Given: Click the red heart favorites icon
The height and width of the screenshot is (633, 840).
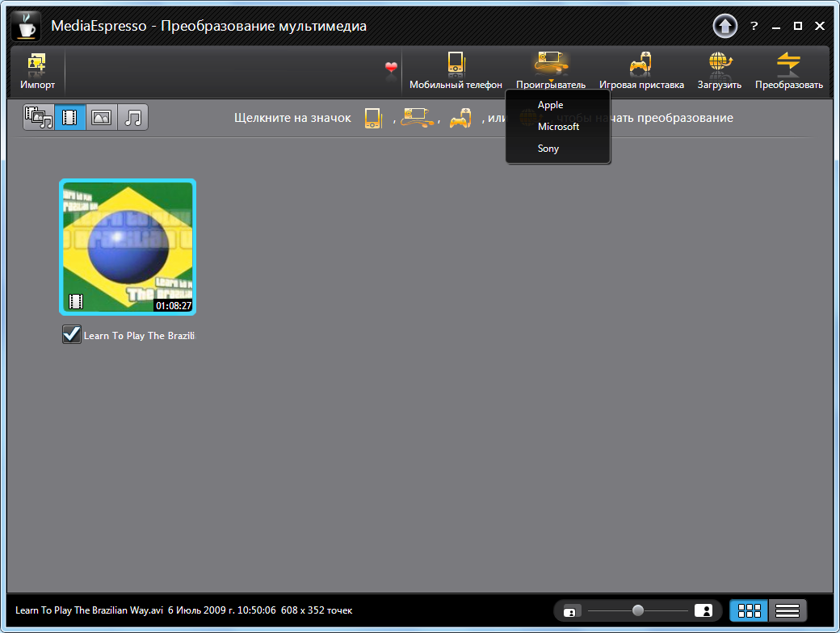Looking at the screenshot, I should (x=392, y=68).
